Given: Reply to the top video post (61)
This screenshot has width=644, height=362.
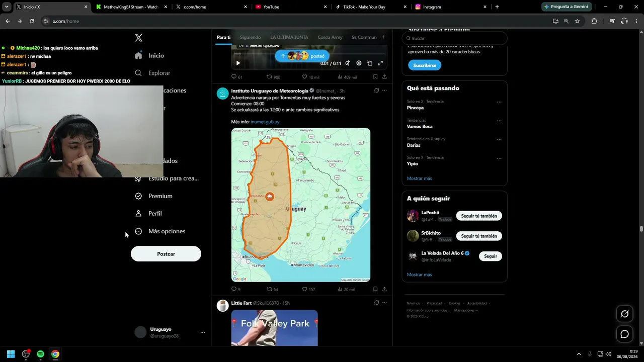Looking at the screenshot, I should click(236, 77).
